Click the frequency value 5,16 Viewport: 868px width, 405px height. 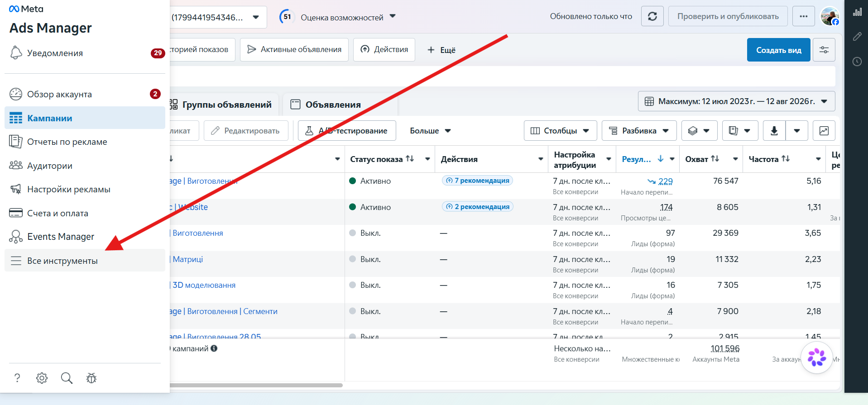click(x=814, y=181)
